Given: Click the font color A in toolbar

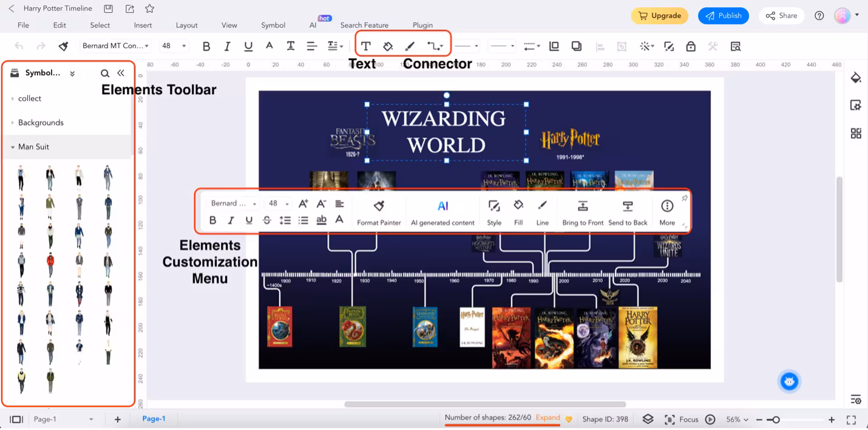Looking at the screenshot, I should pos(270,46).
